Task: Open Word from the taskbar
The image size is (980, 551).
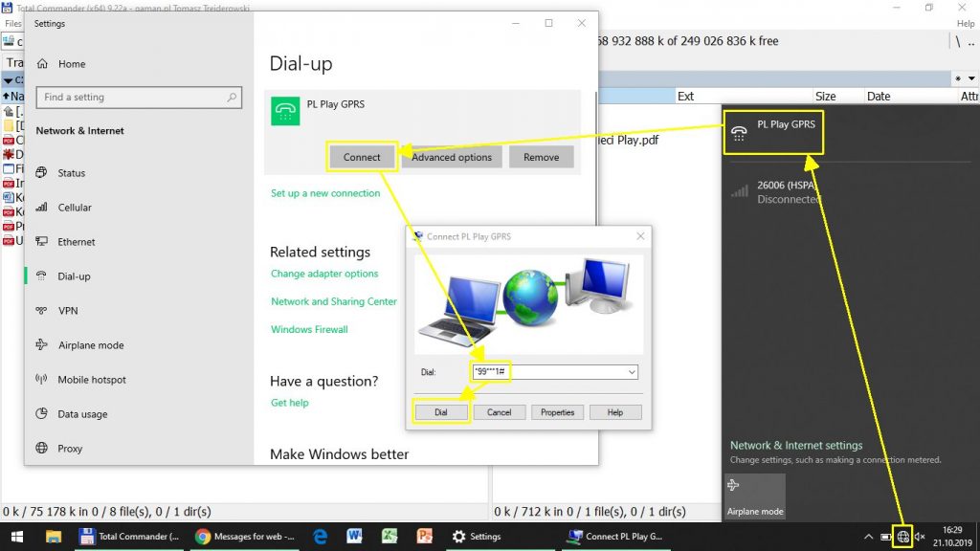Action: coord(354,536)
